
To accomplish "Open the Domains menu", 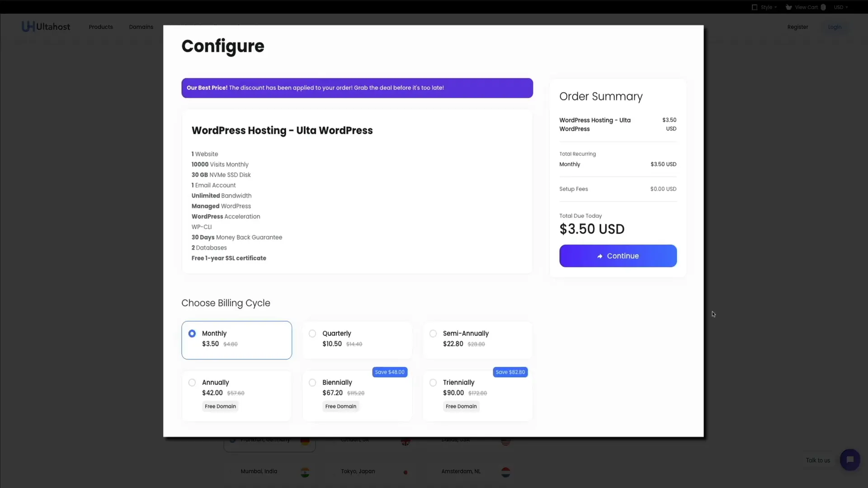I will (141, 27).
